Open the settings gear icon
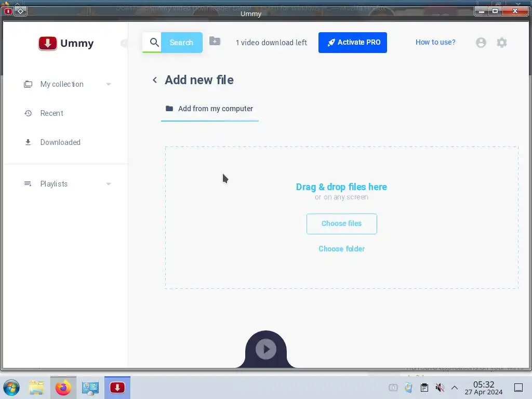The width and height of the screenshot is (532, 399). 501,43
